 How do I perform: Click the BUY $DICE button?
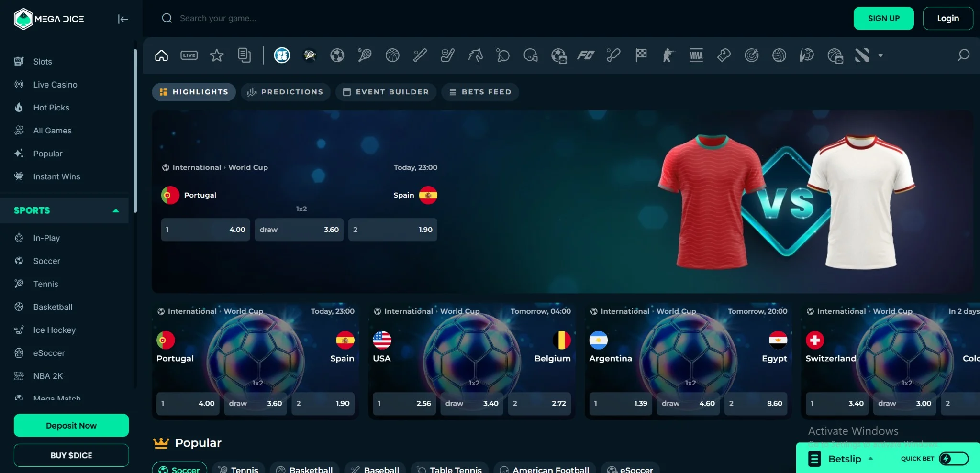[71, 455]
